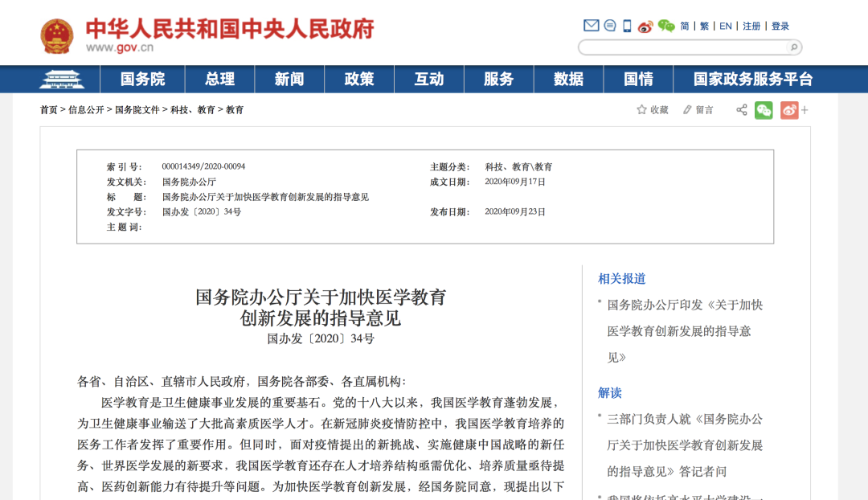Open 三部门负责人 答记者问 link

(x=685, y=445)
